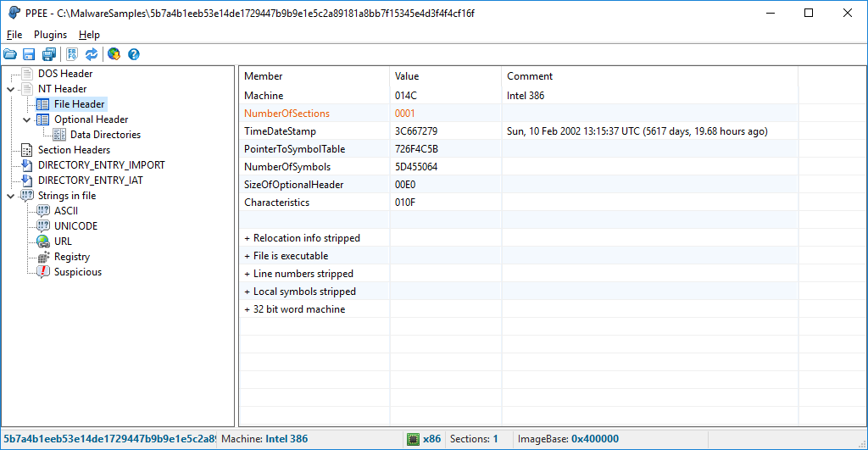Open the Help menu
The width and height of the screenshot is (868, 450).
coord(89,35)
